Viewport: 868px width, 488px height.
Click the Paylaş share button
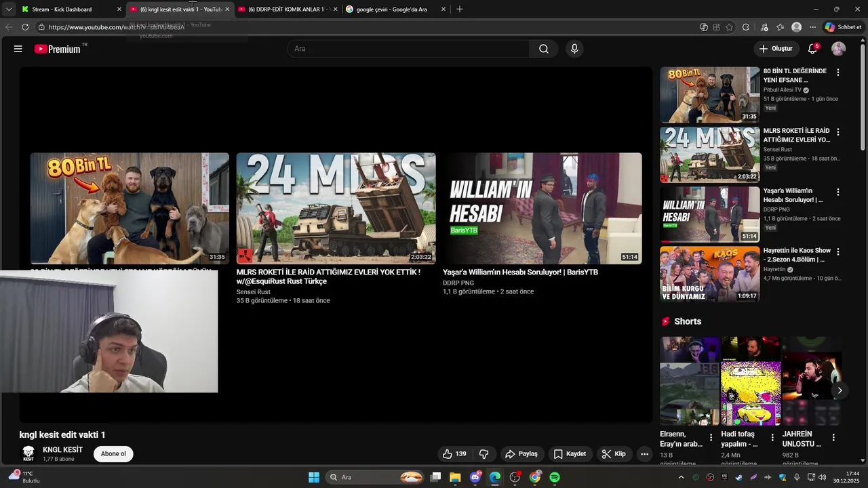click(521, 454)
